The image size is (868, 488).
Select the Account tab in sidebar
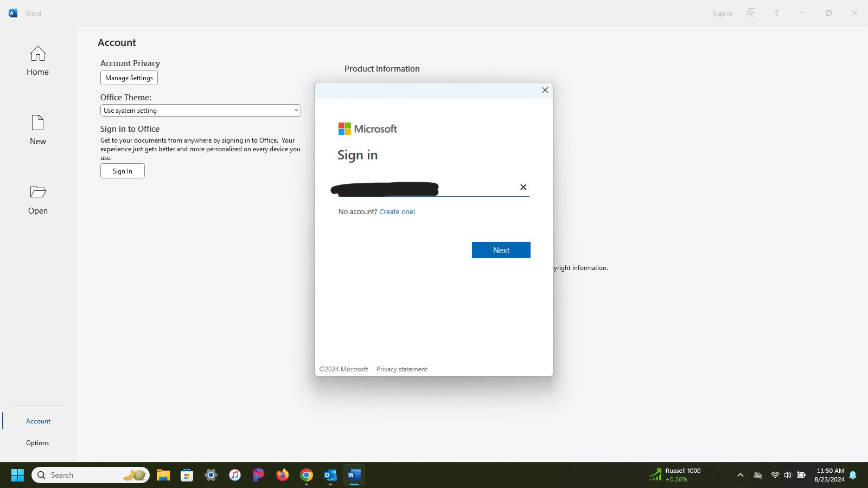(x=38, y=421)
